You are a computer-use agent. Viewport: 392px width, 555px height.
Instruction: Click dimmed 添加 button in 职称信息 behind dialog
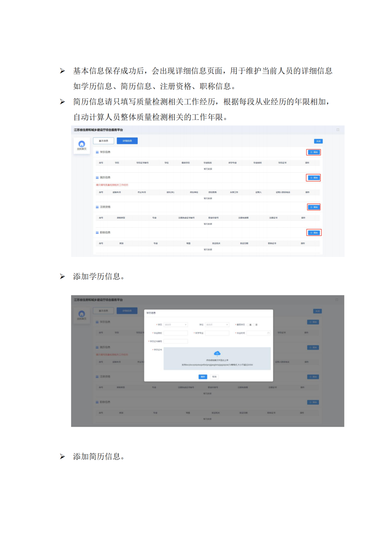[313, 402]
